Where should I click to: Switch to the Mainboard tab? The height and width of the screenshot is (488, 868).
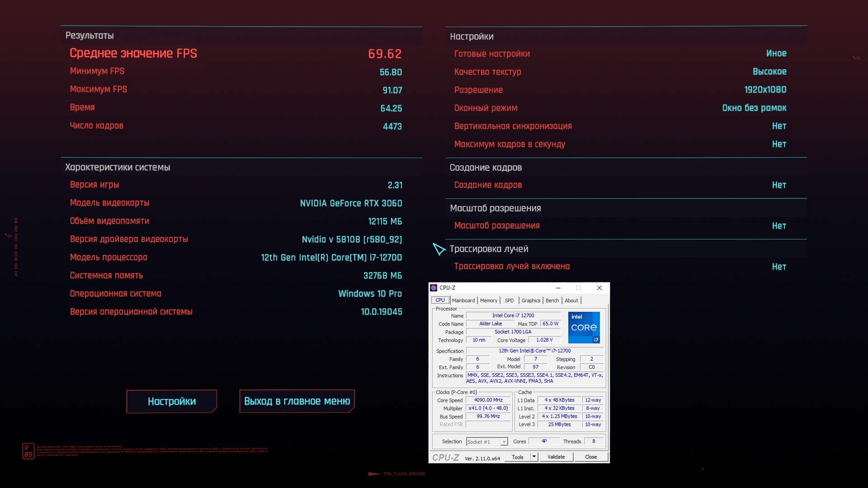[463, 300]
